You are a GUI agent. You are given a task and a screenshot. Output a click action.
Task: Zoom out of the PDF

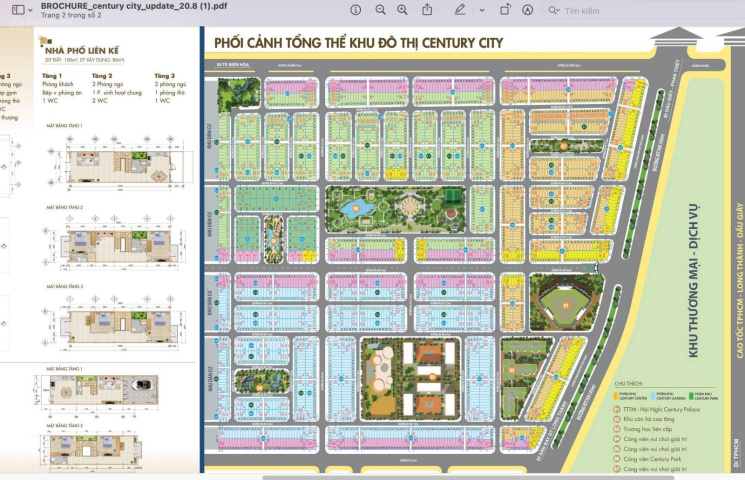coord(380,10)
